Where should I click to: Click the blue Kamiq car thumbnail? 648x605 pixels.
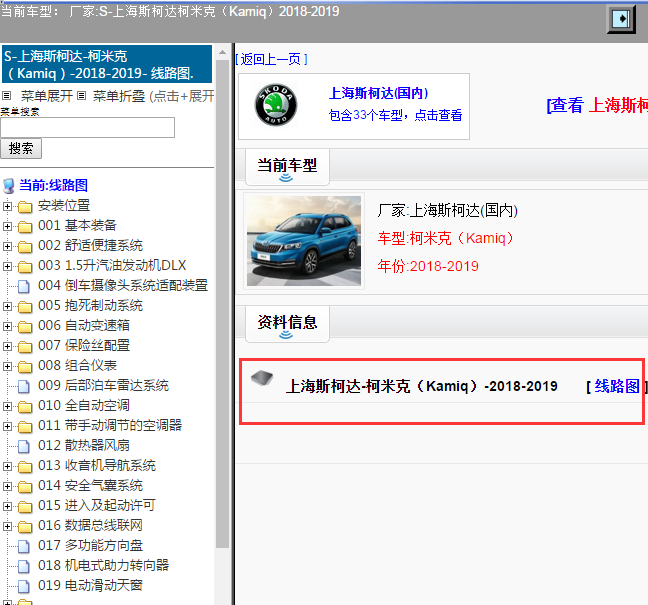pos(304,241)
